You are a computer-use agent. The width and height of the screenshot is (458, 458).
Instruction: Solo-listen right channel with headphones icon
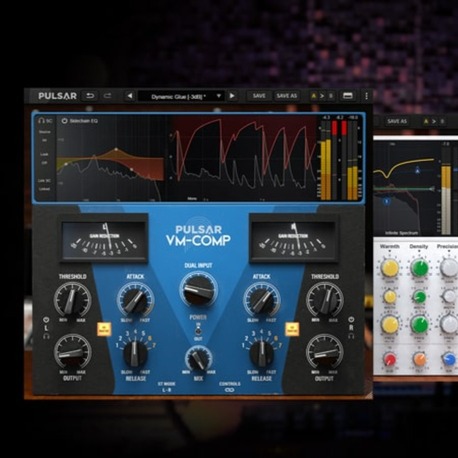point(351,336)
